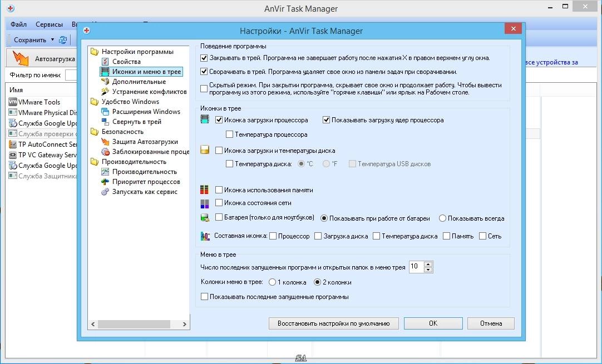The height and width of the screenshot is (364, 602).
Task: Toggle Иконка загрузки процессора checkbox
Action: [219, 119]
